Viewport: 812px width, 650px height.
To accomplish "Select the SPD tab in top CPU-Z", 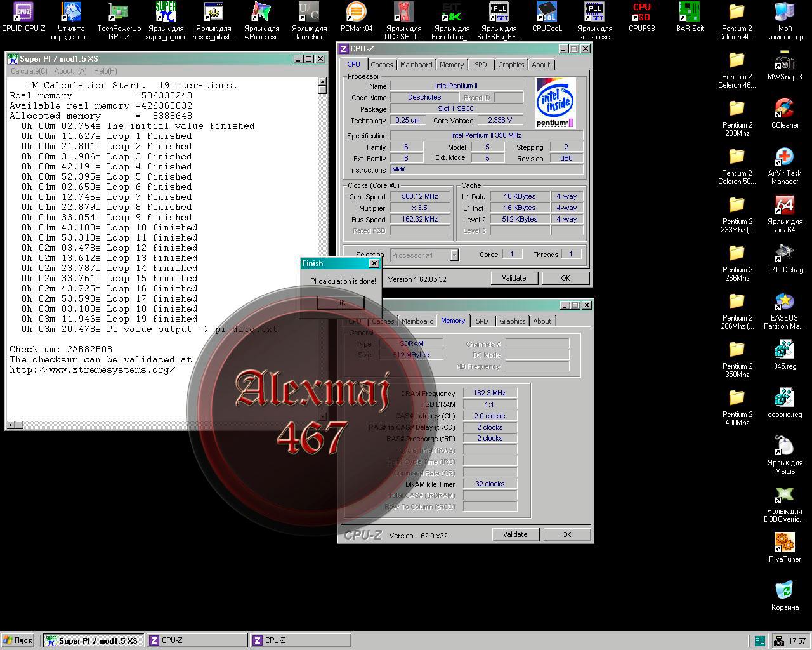I will 481,65.
